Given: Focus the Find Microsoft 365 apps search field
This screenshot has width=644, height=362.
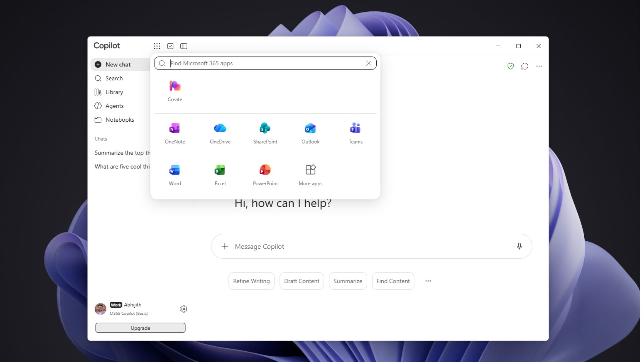Looking at the screenshot, I should (x=265, y=63).
